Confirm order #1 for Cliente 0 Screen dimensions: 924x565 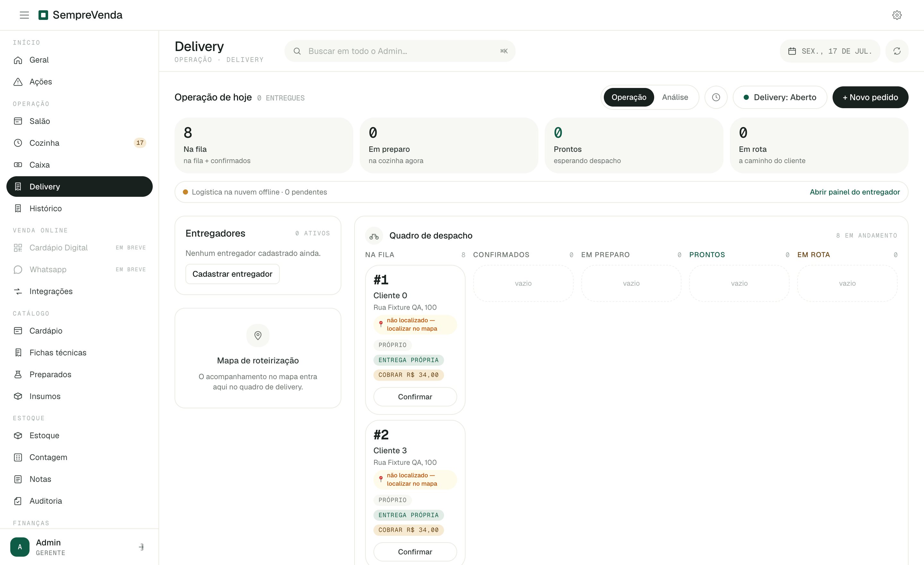[x=415, y=396]
